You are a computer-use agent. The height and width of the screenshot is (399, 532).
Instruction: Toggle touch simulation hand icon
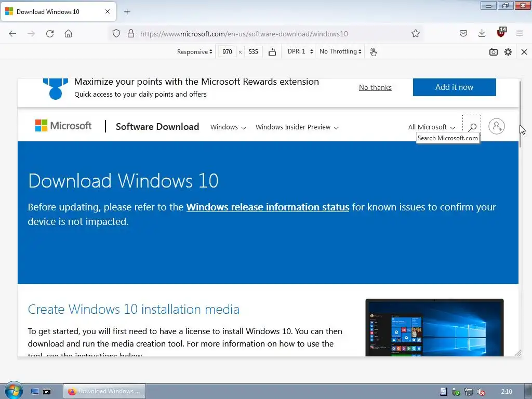tap(373, 52)
